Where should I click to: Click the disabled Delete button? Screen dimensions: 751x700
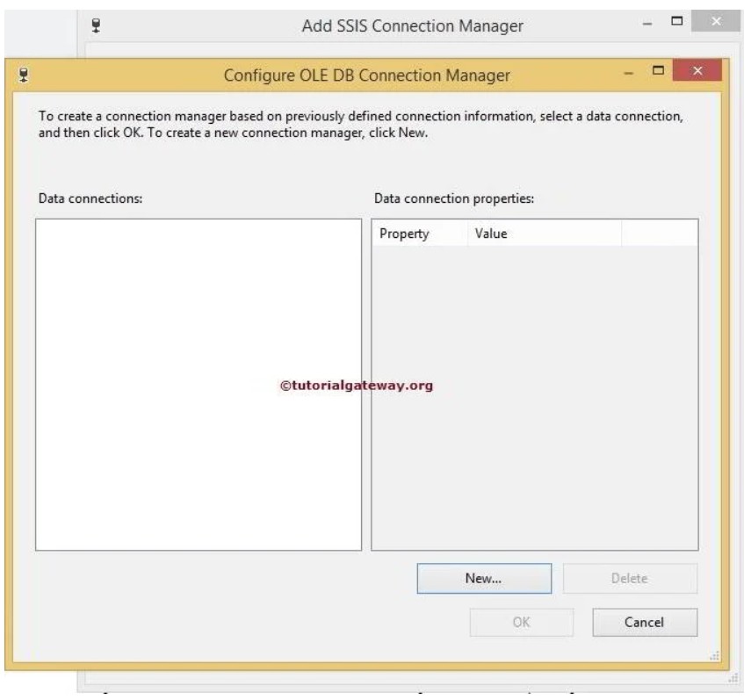629,578
